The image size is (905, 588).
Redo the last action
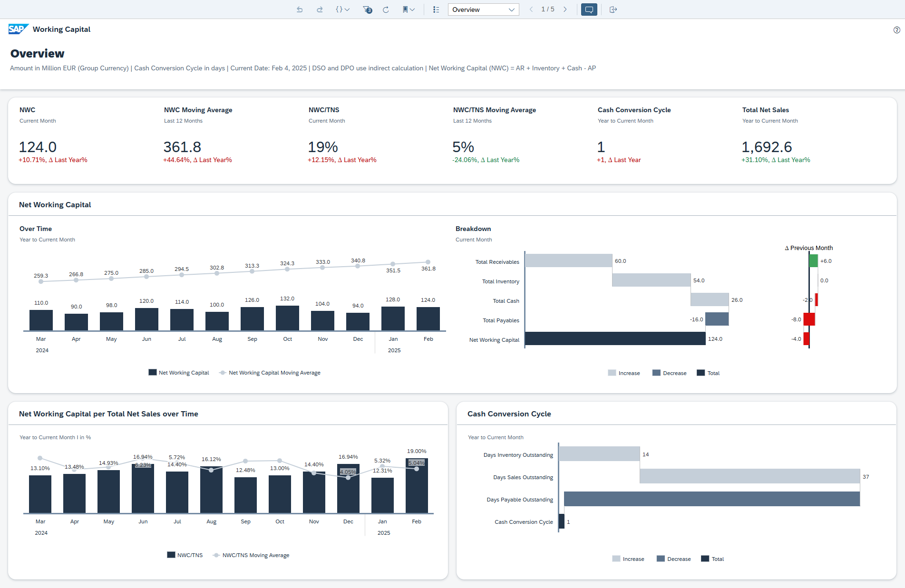point(320,9)
